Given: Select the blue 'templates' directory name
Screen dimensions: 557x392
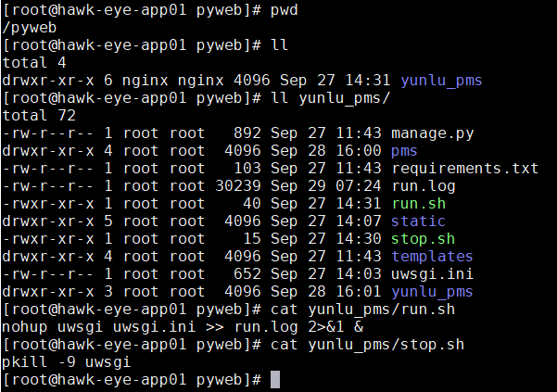Looking at the screenshot, I should (x=432, y=257).
